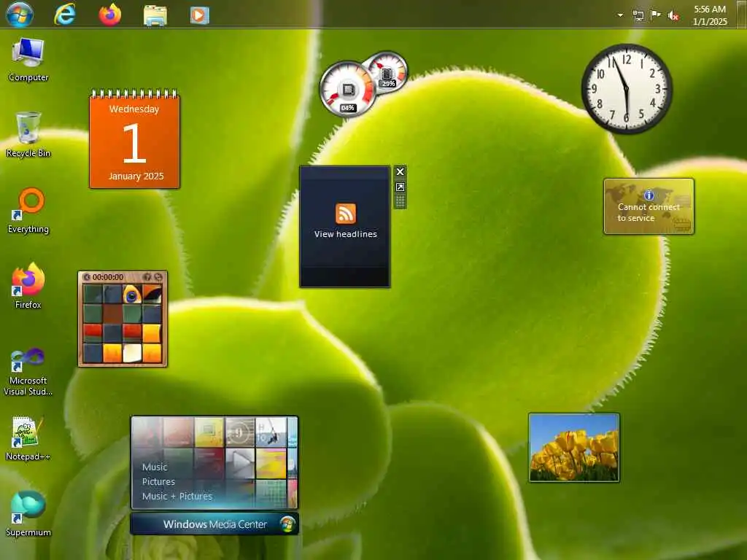The image size is (747, 560).
Task: Open the Action Center flag icon
Action: (x=656, y=15)
